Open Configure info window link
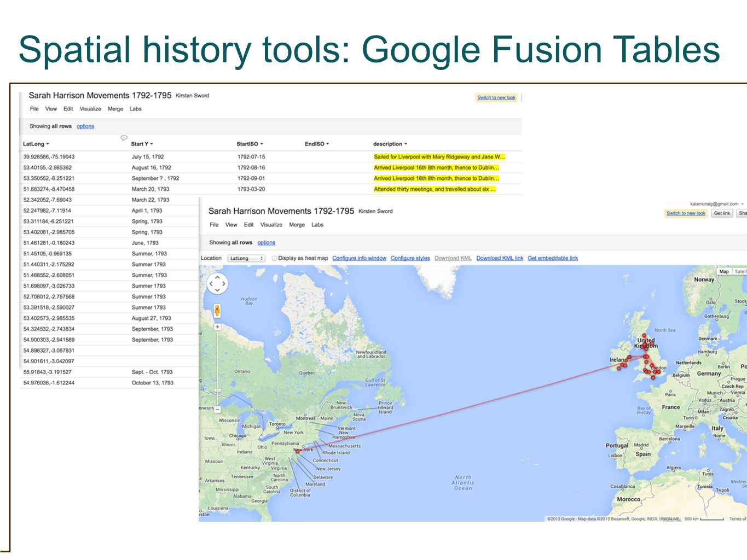 359,258
